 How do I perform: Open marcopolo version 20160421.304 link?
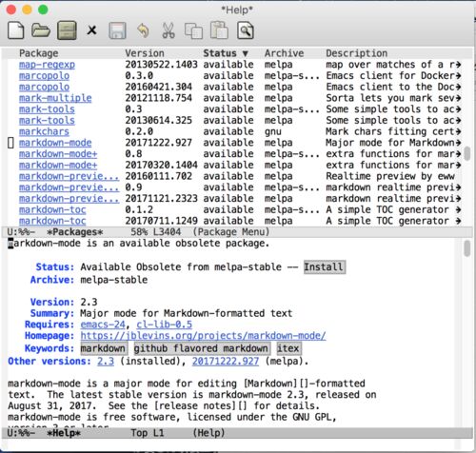point(44,87)
